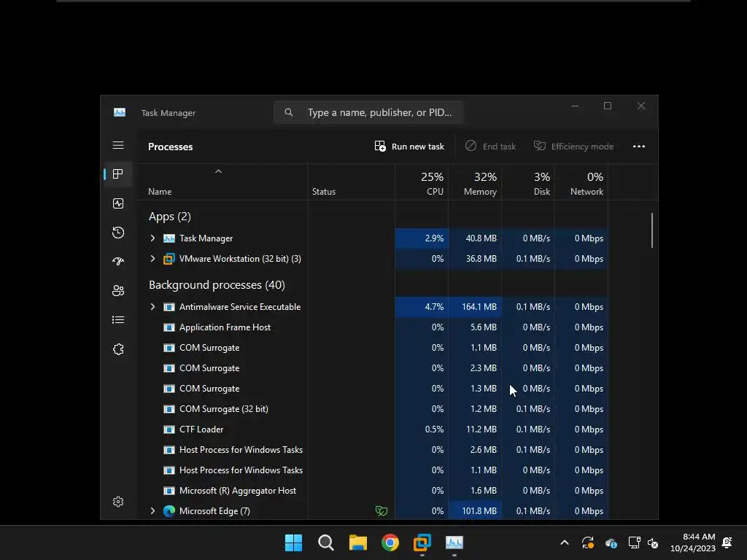Select the Background processes (40) header

click(x=217, y=285)
